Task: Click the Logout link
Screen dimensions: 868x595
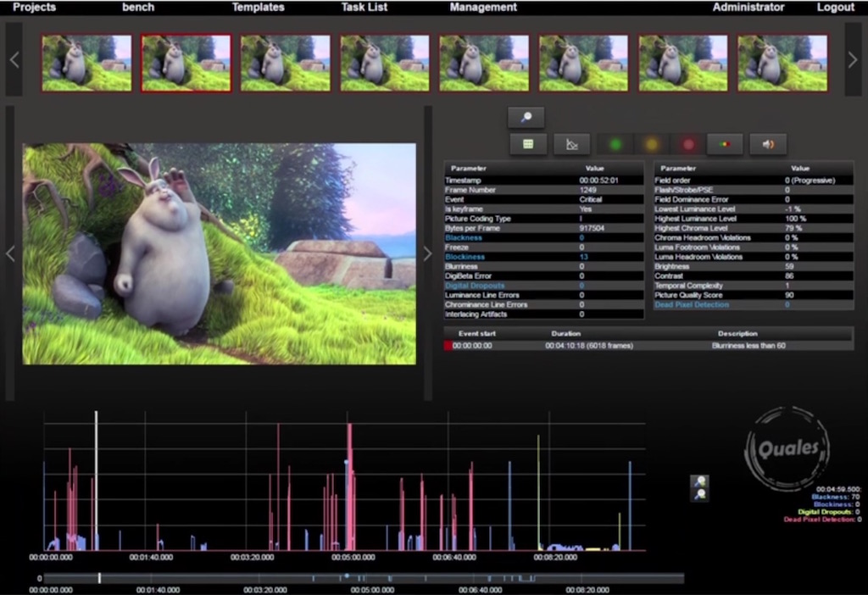Action: pos(835,8)
